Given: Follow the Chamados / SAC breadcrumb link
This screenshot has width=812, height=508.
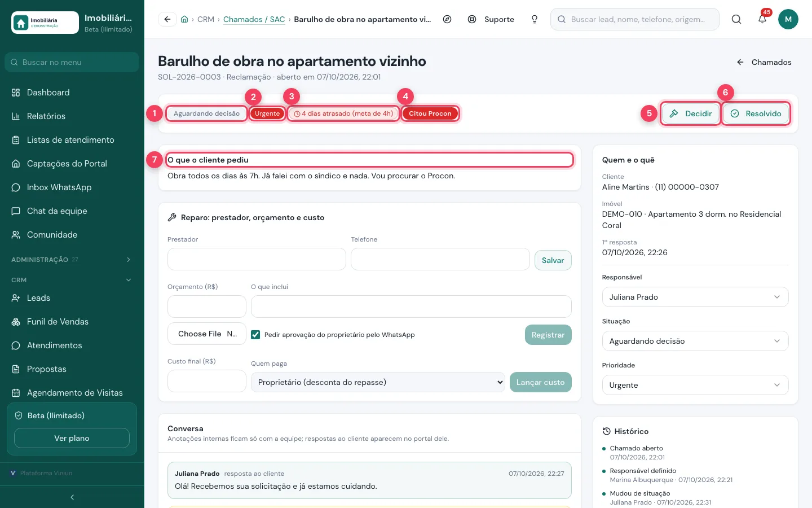Looking at the screenshot, I should pos(254,19).
